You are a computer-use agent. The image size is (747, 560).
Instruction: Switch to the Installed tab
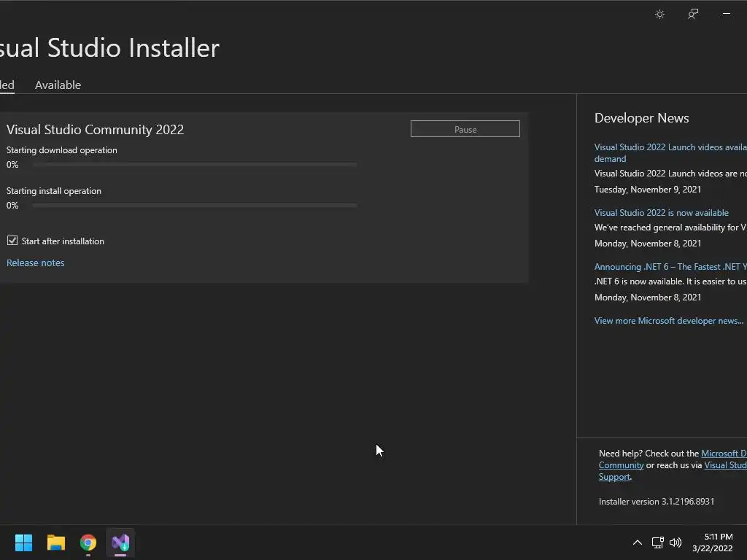(x=7, y=85)
